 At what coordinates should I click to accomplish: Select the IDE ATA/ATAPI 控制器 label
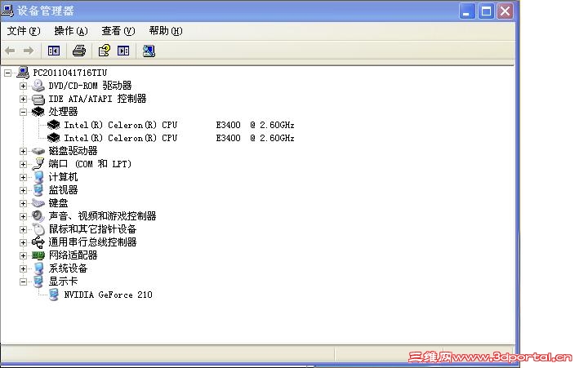pyautogui.click(x=97, y=99)
